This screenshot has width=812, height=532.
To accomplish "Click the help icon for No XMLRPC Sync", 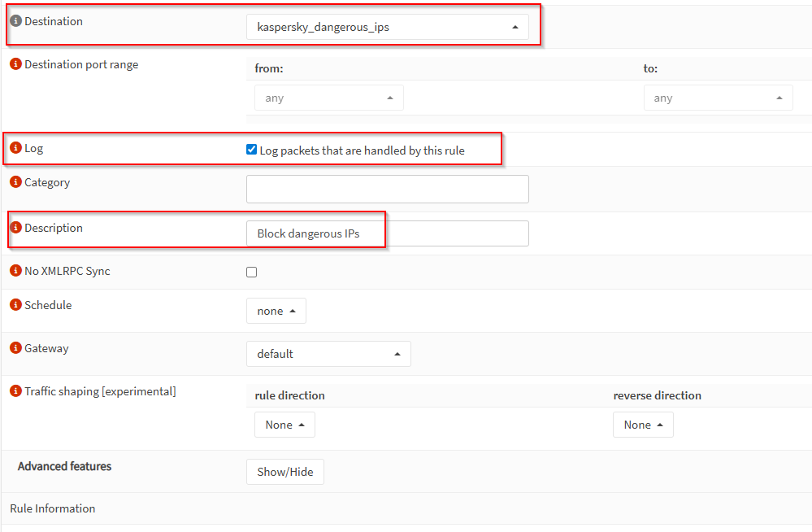I will (x=15, y=271).
